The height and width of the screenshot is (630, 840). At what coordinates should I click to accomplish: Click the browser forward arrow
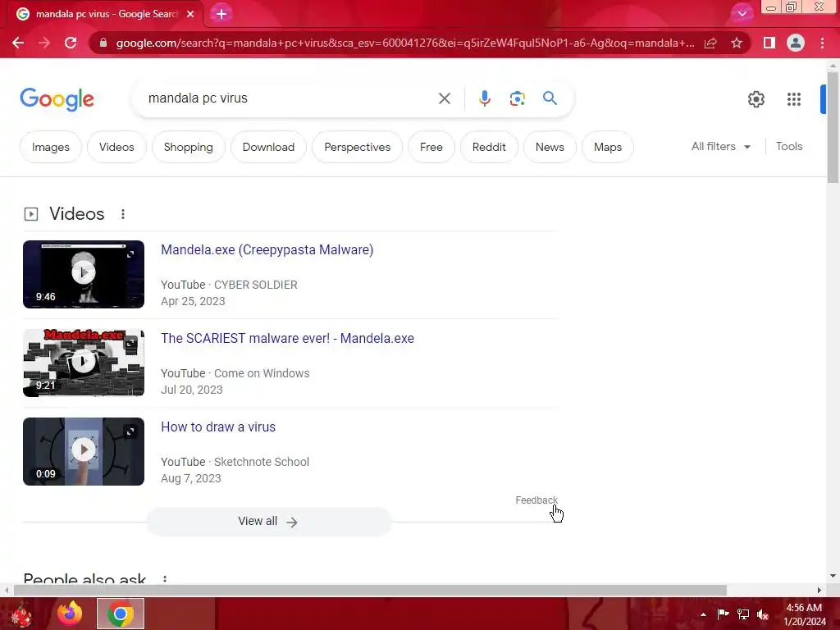pyautogui.click(x=44, y=43)
